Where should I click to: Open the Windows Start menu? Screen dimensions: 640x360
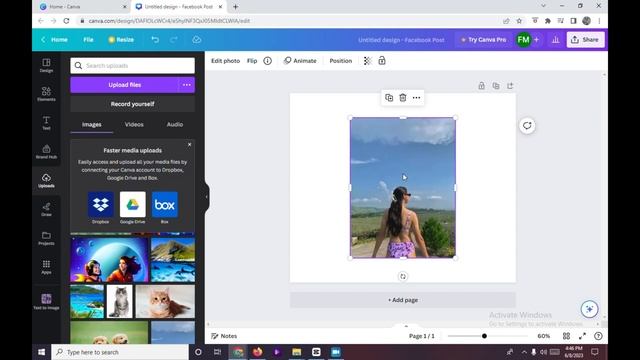(42, 352)
